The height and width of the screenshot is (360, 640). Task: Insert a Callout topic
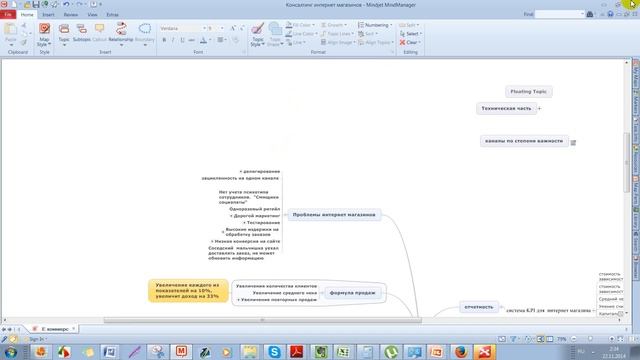pos(99,33)
